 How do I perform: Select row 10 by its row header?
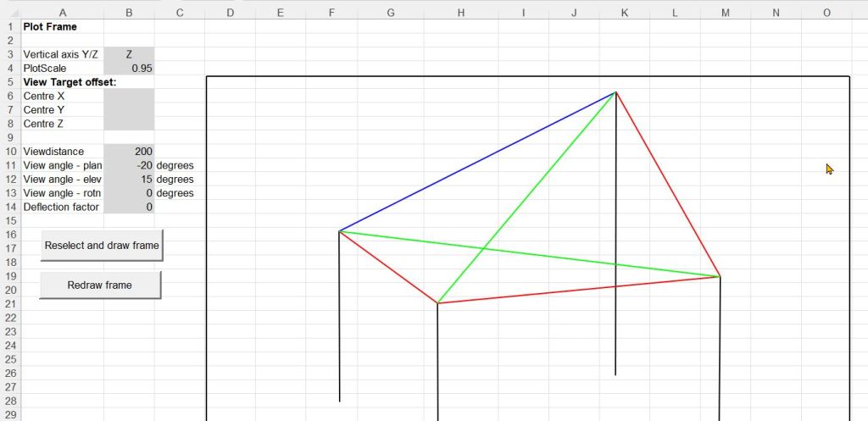[x=10, y=151]
